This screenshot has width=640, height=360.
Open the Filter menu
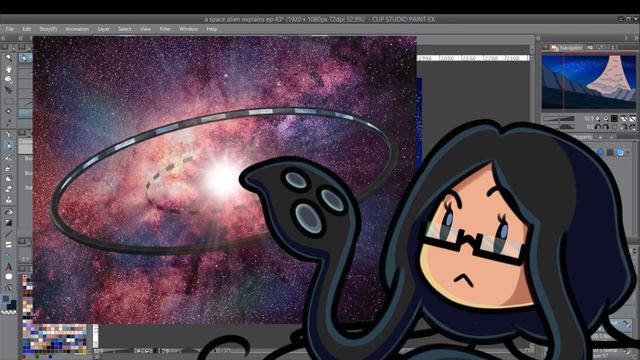[x=165, y=29]
